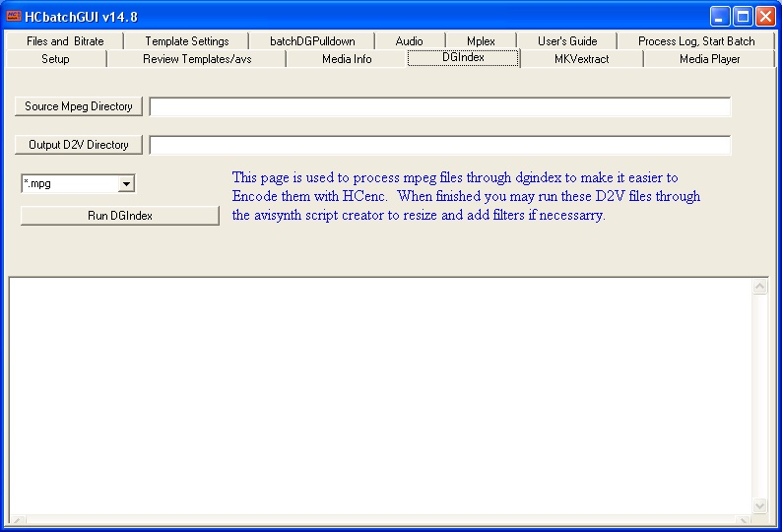Open the Files and Bitrate tab
This screenshot has width=782, height=532.
(65, 41)
